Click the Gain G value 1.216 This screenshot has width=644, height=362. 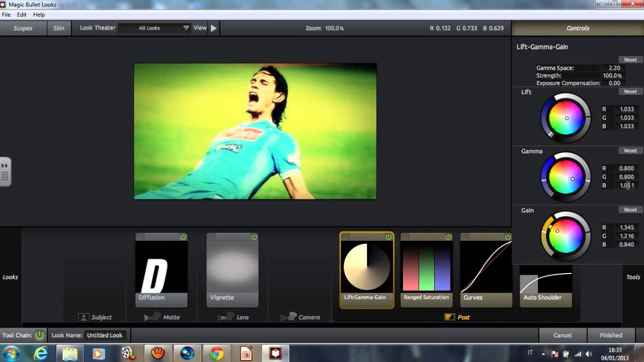point(626,236)
